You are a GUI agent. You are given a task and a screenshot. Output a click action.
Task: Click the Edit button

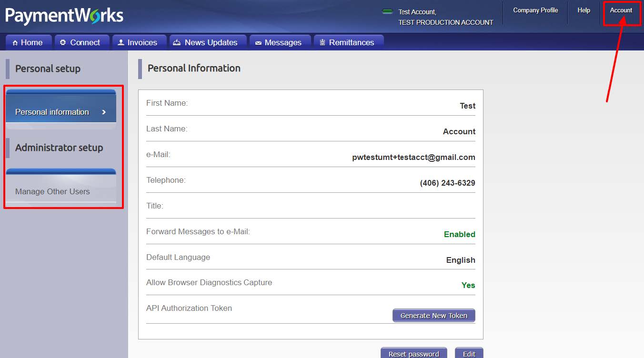pos(469,353)
